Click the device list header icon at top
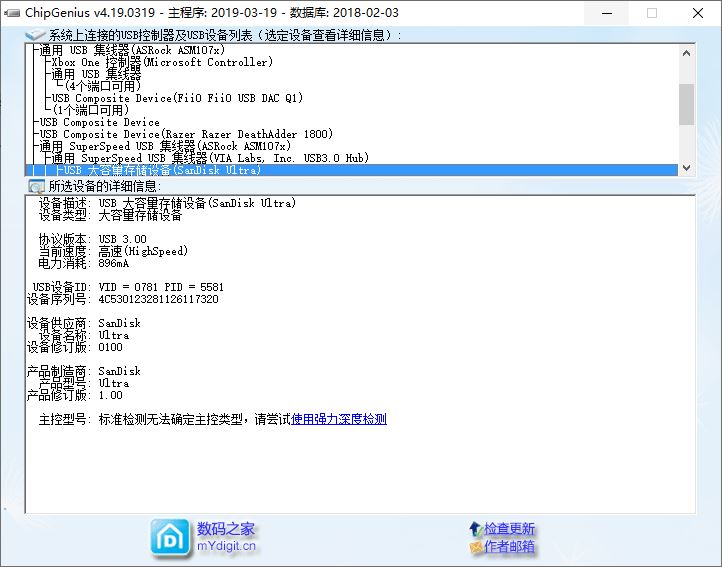The image size is (722, 567). point(36,35)
